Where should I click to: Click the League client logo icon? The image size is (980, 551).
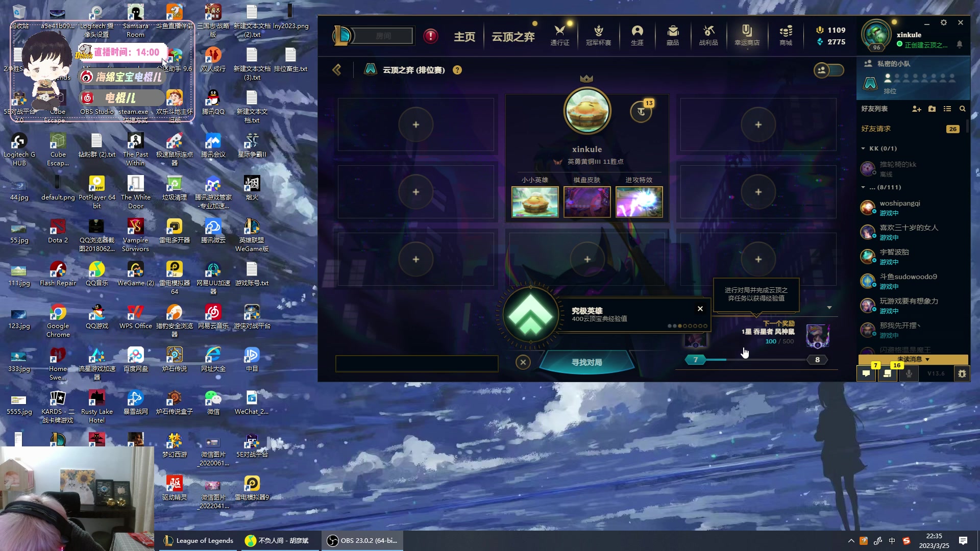click(x=343, y=36)
